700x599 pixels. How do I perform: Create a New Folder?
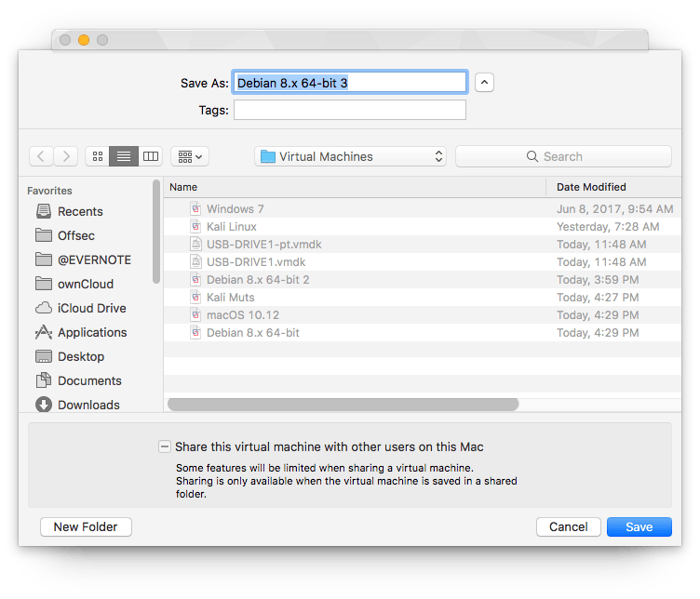pyautogui.click(x=86, y=526)
